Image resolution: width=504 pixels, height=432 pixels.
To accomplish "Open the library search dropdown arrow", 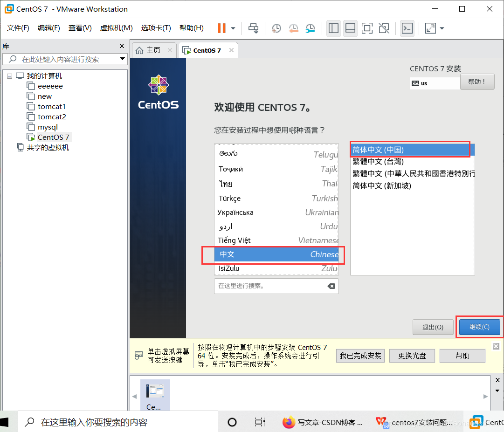I will pyautogui.click(x=122, y=59).
